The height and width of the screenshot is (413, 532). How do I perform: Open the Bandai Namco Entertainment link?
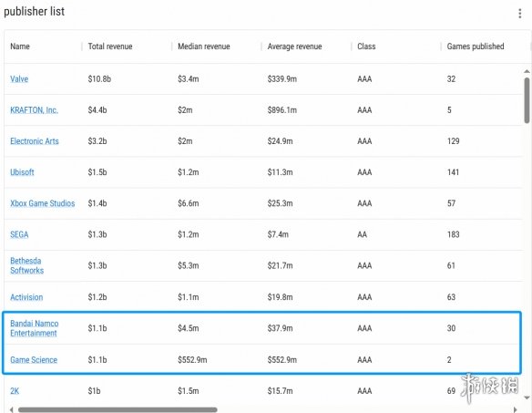[x=35, y=328]
